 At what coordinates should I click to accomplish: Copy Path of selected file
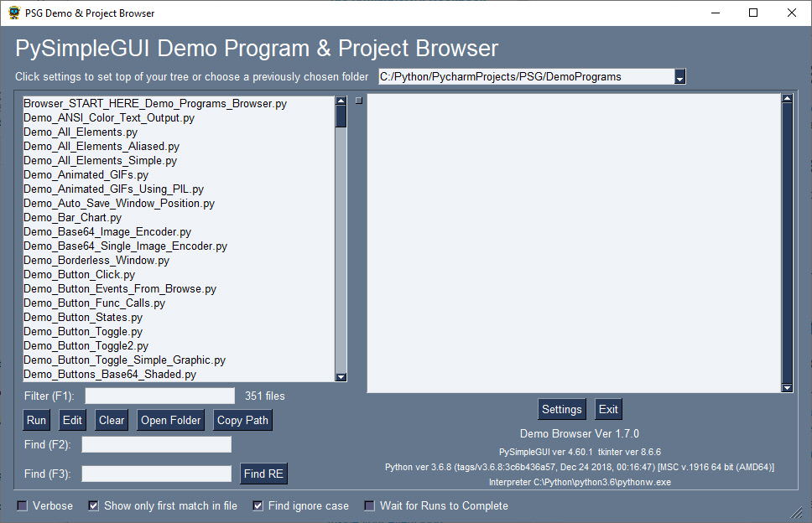[242, 420]
